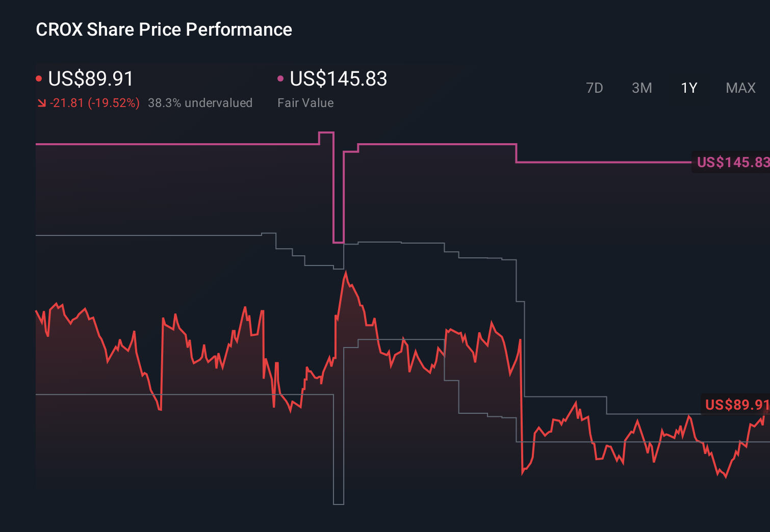The image size is (770, 532).
Task: Click the -21.81 (-19.52%) change figure
Action: 95,103
